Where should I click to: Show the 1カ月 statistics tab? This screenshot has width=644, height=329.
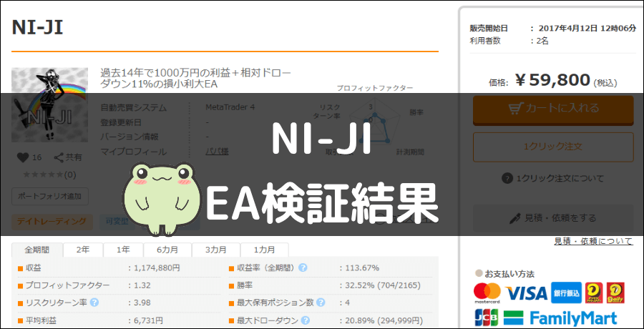(264, 250)
